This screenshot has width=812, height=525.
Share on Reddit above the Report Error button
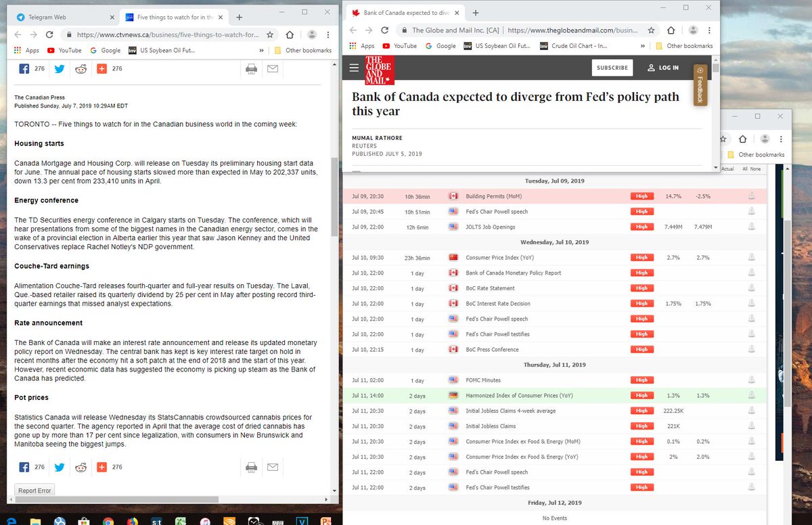point(81,467)
